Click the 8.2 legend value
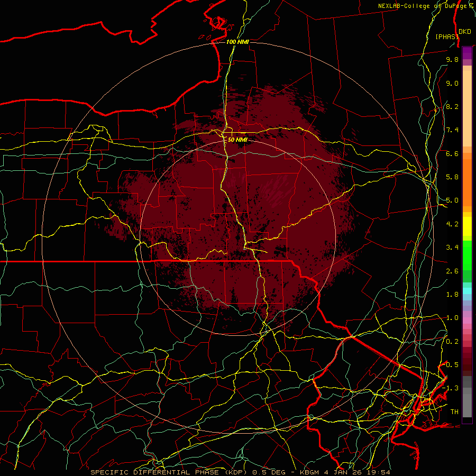The height and width of the screenshot is (476, 476). 452,107
